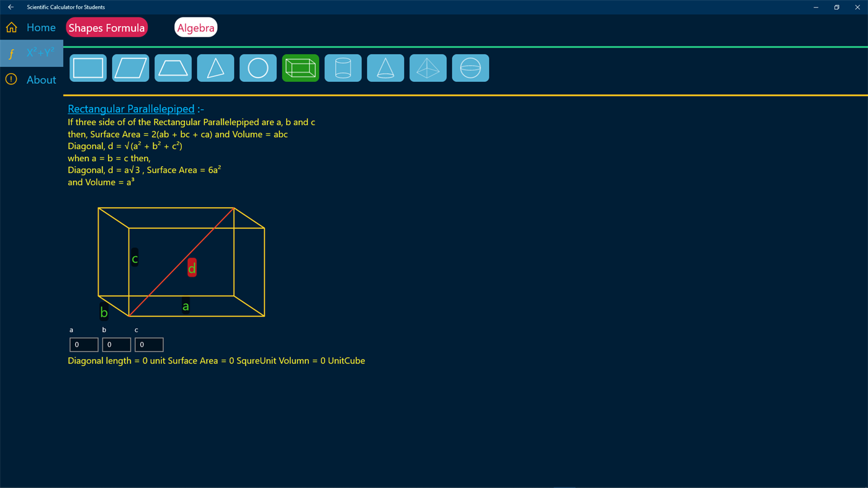The height and width of the screenshot is (488, 868).
Task: Select the trapezoid shape icon
Action: [x=172, y=67]
